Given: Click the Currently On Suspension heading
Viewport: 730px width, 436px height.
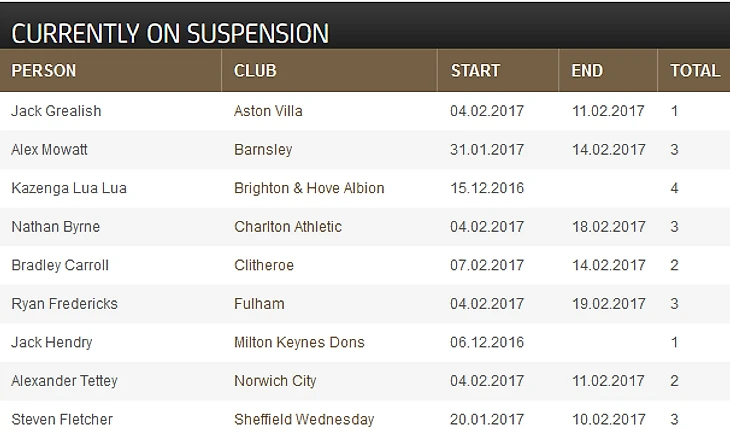Looking at the screenshot, I should tap(170, 34).
